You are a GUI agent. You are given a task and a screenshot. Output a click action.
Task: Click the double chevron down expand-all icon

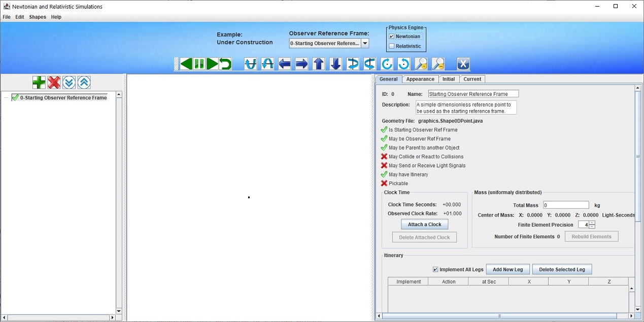(69, 82)
